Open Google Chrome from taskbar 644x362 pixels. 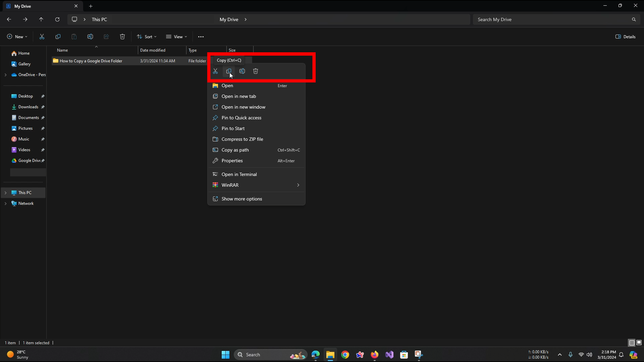click(345, 355)
